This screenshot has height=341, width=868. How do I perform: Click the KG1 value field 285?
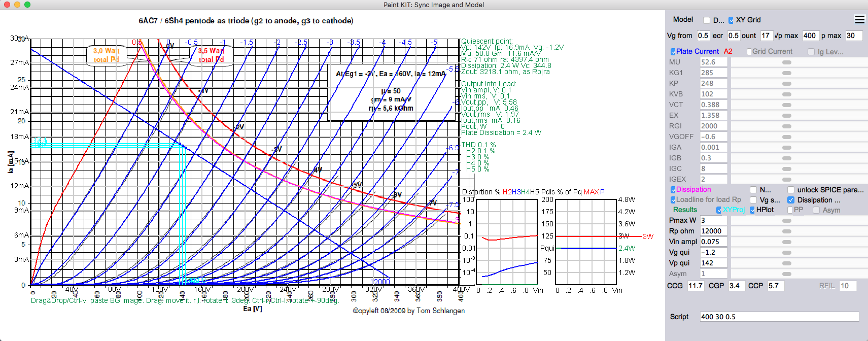713,73
